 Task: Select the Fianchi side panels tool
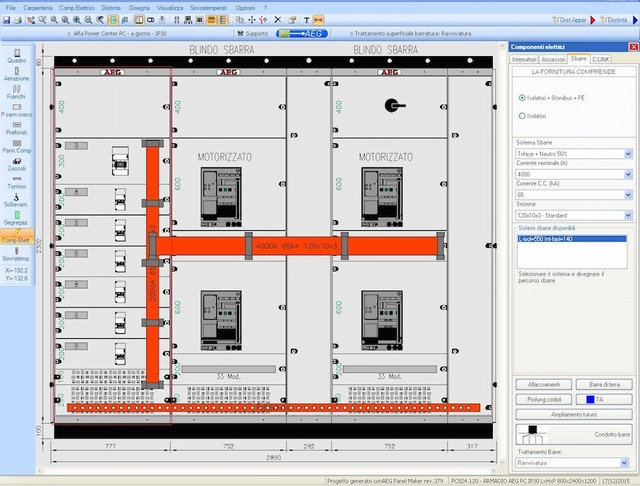pos(17,92)
